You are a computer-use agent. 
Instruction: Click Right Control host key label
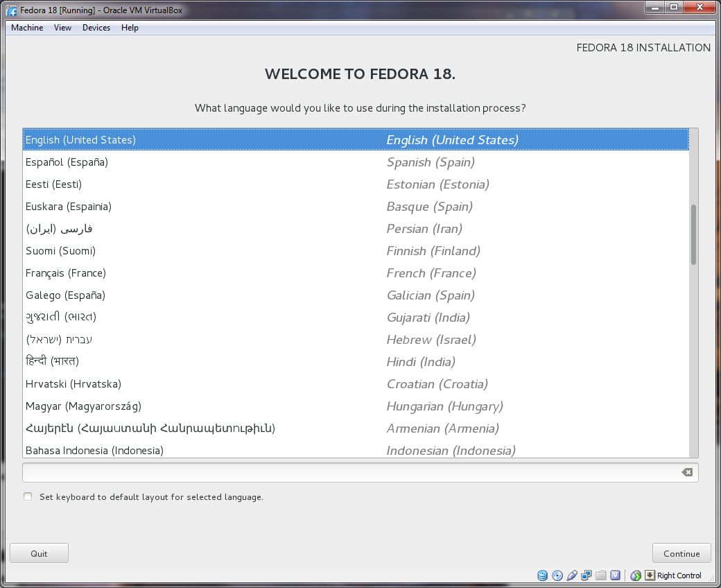(679, 575)
